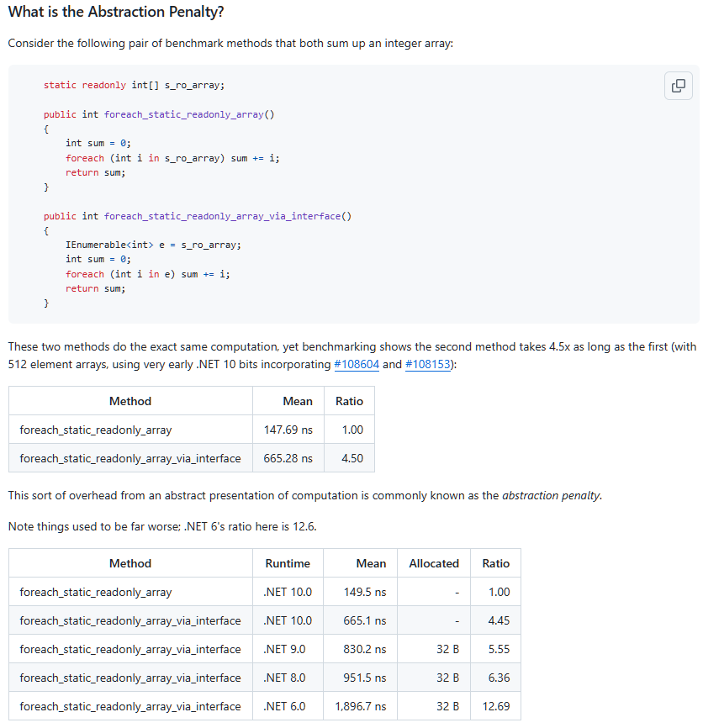
Task: Click the 665.28 ns cell
Action: point(288,458)
